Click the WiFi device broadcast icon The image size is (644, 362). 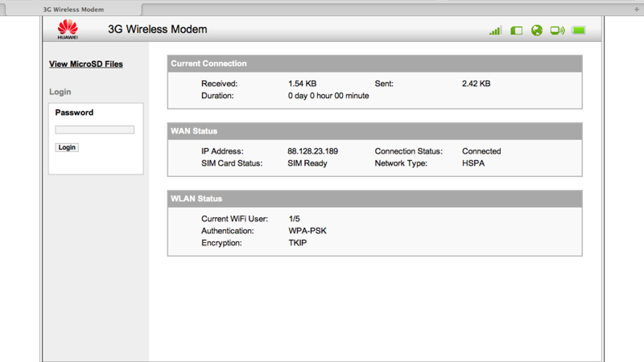click(557, 31)
